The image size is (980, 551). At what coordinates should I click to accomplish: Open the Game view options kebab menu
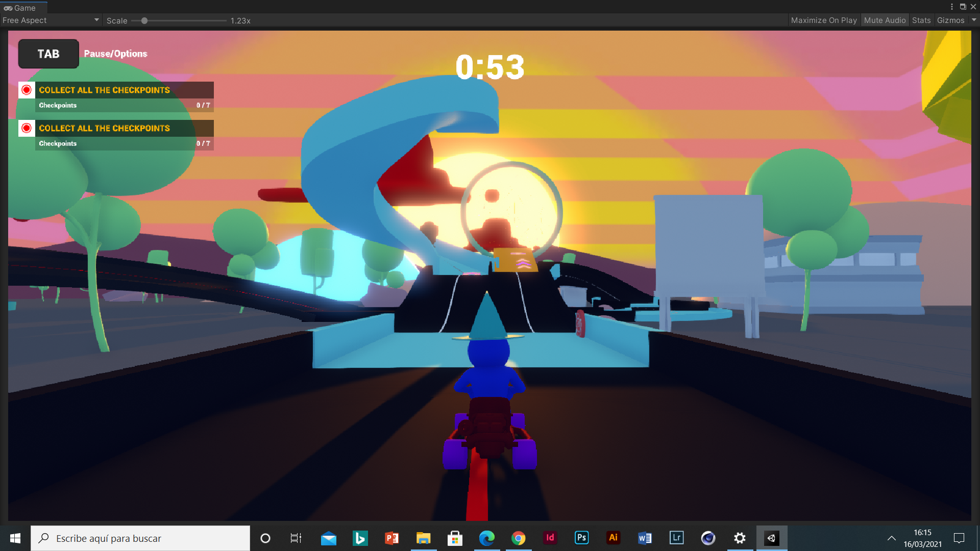[x=951, y=6]
